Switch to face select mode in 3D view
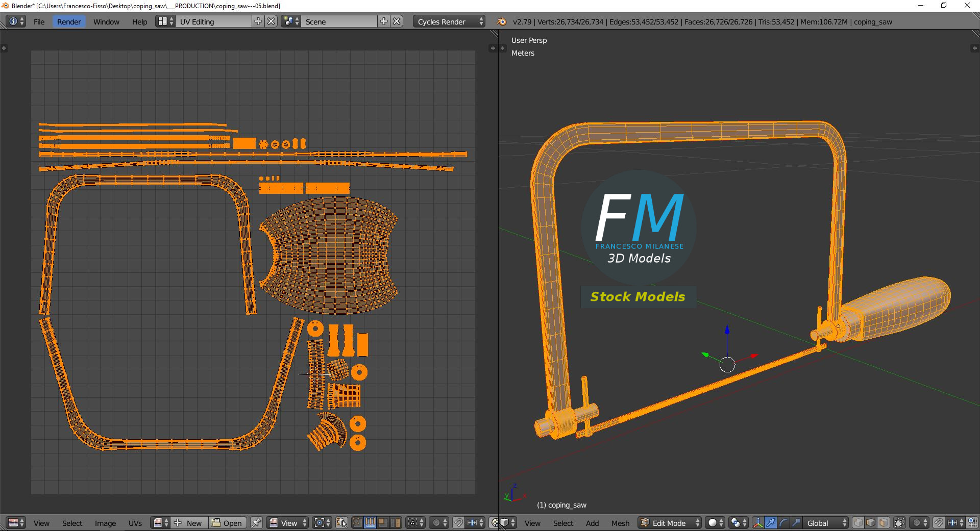This screenshot has height=531, width=980. [884, 523]
